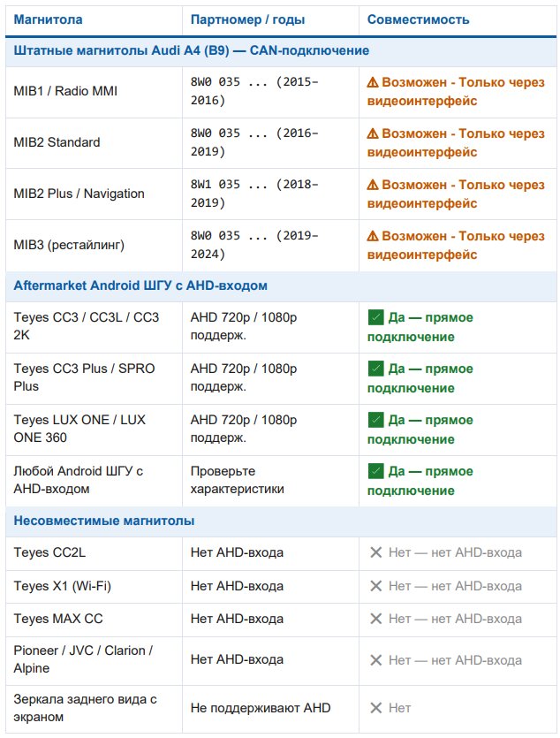Click part number 8W1 035 ... (2018-2019)
The width and height of the screenshot is (560, 738).
(x=254, y=194)
